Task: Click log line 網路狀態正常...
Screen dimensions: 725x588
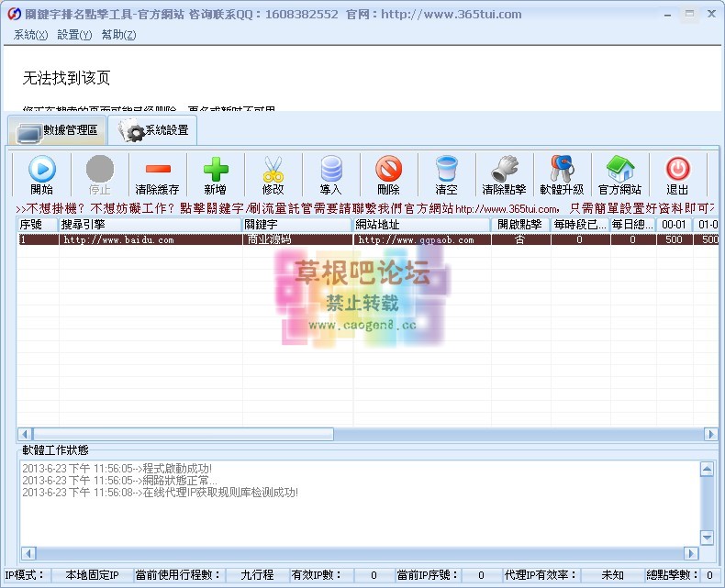Action: [119, 481]
